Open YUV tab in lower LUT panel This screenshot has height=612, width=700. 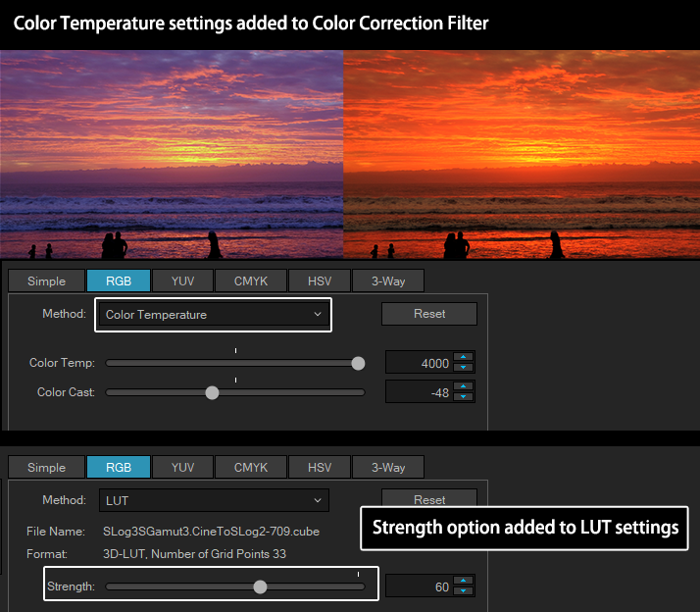pyautogui.click(x=182, y=467)
